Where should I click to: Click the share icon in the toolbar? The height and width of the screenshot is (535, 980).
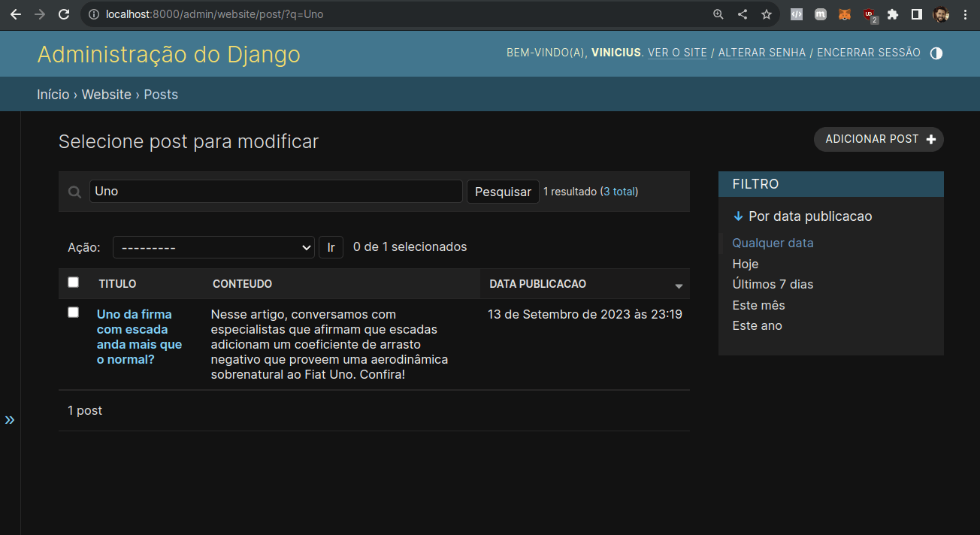pyautogui.click(x=742, y=14)
